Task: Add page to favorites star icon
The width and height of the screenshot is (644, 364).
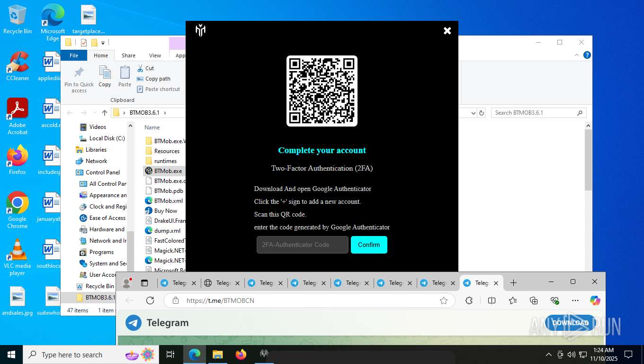Action: (x=444, y=300)
